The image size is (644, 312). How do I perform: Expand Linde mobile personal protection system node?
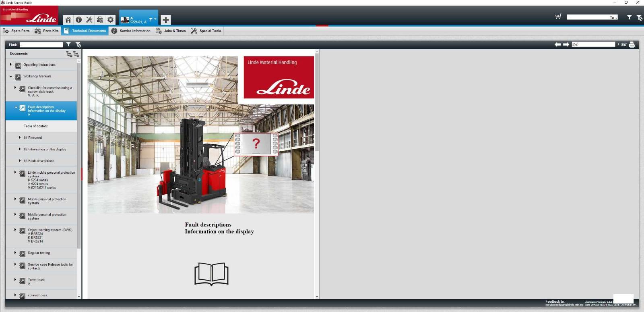(x=15, y=172)
